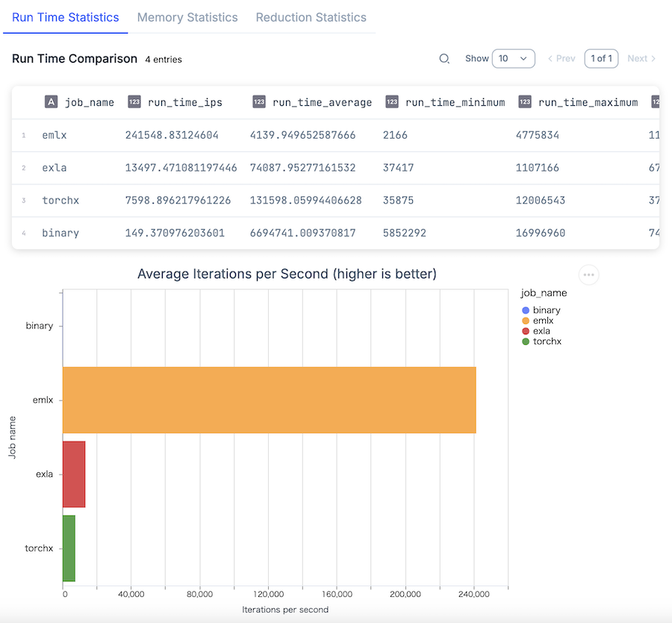Go to the Next page
This screenshot has height=623, width=672.
click(641, 59)
